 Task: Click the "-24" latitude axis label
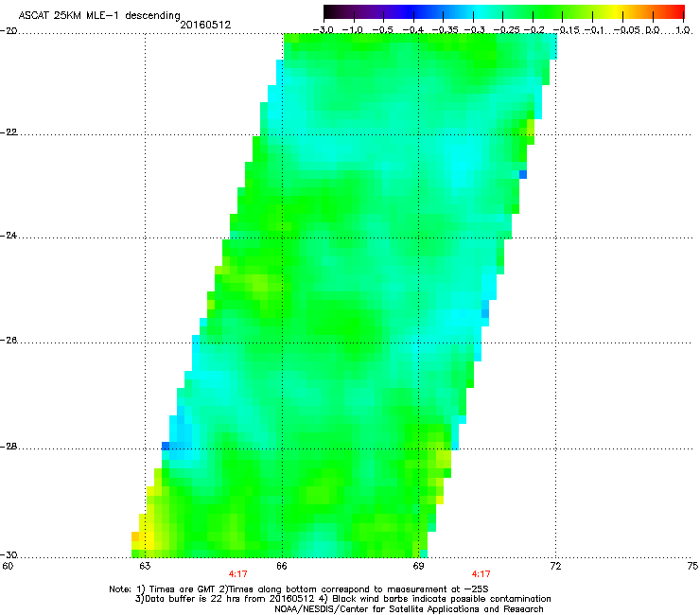[x=9, y=235]
